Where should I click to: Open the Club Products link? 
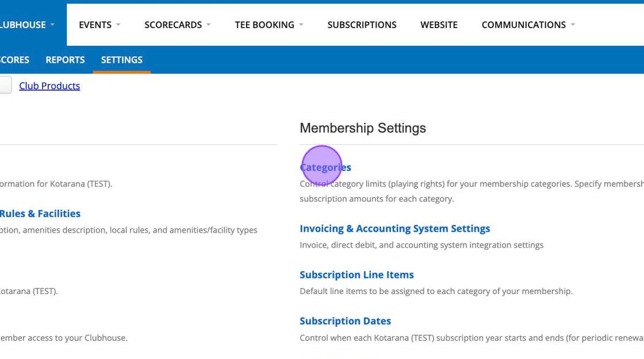click(x=49, y=86)
